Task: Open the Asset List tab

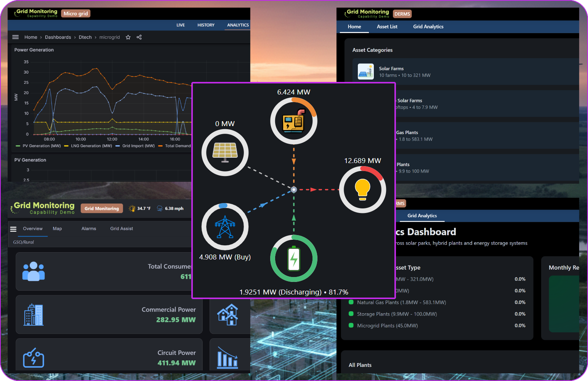Action: click(x=387, y=26)
